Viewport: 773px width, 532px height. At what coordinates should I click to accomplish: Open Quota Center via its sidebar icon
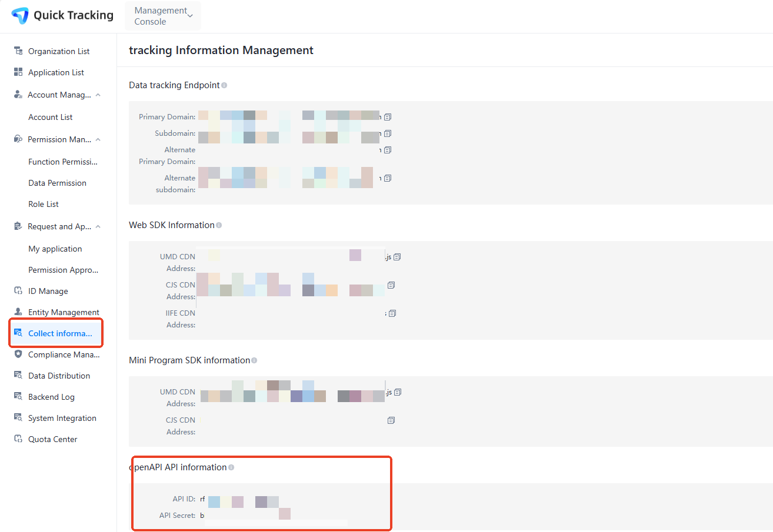click(x=18, y=439)
